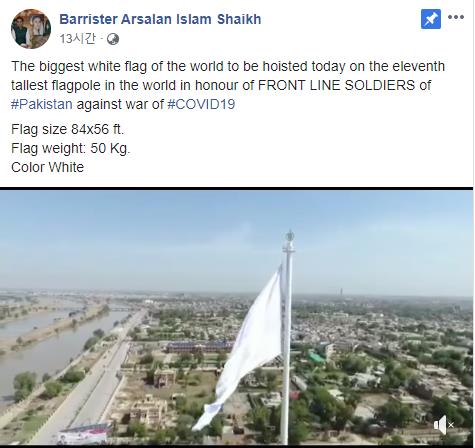The image size is (475, 448).
Task: Click the 'Flag weight: 50 Kg.' text line
Action: [x=71, y=148]
